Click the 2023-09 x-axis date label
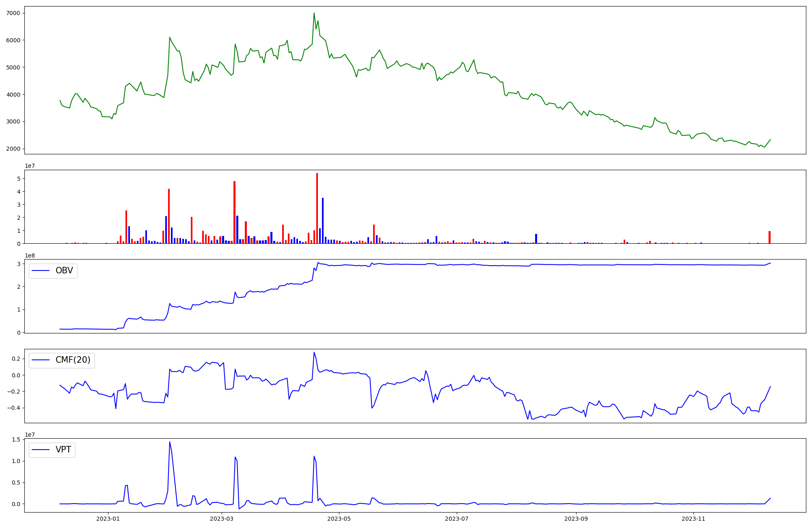This screenshot has height=528, width=812. (x=576, y=519)
